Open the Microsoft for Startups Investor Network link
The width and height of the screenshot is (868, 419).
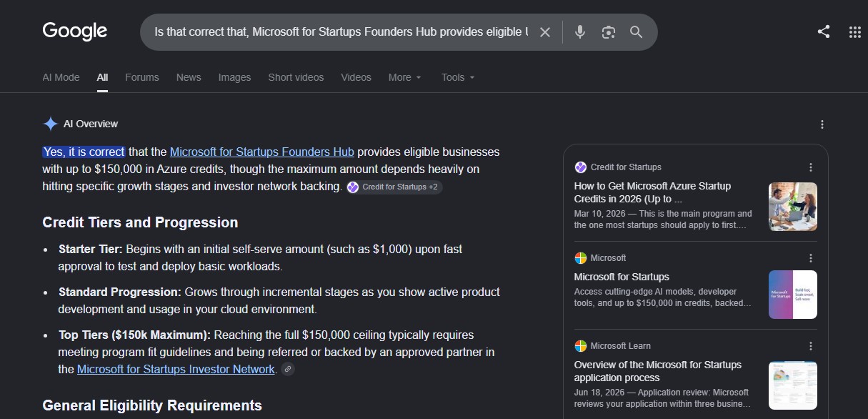click(x=176, y=369)
